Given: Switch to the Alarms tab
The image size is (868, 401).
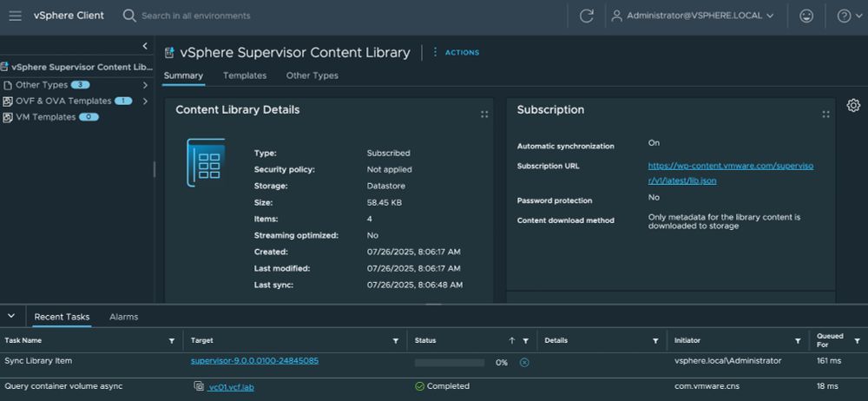Looking at the screenshot, I should pos(124,318).
